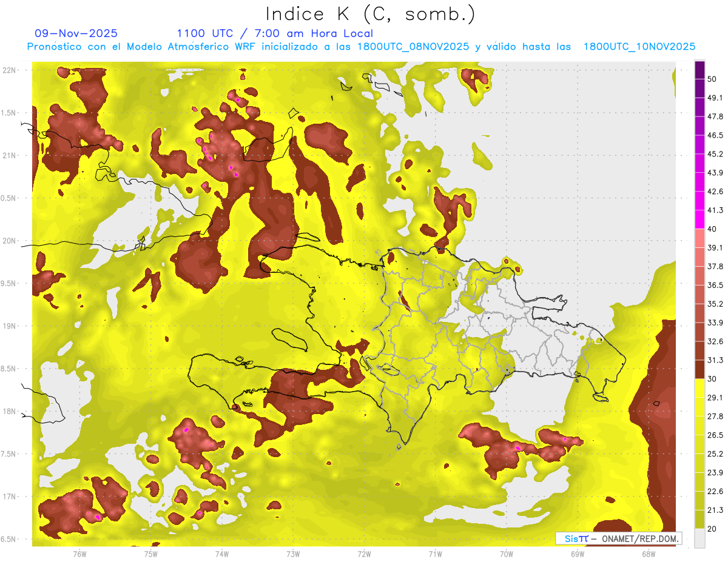Click legend value "29.1"
Screen dimensions: 728x562
pos(715,398)
